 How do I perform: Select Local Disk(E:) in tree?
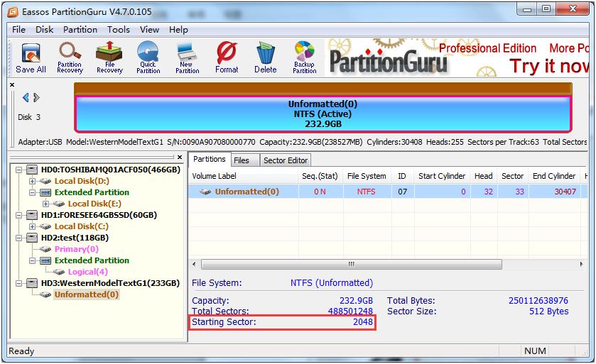tap(94, 204)
